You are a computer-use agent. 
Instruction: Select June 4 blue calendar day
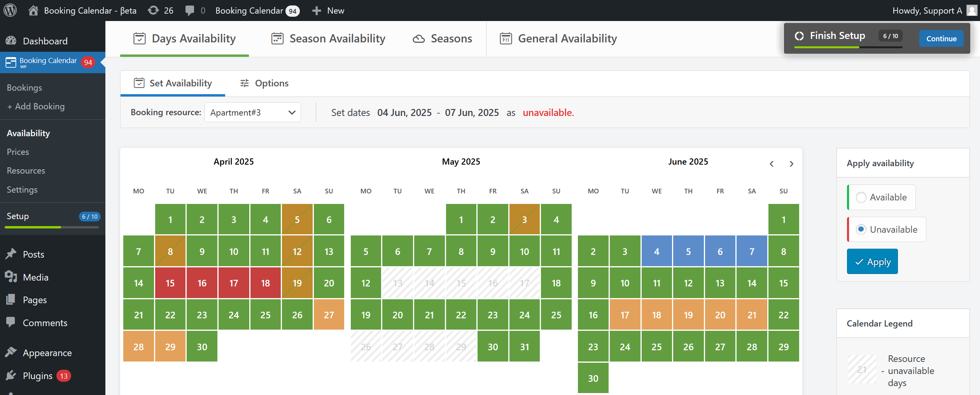tap(656, 251)
